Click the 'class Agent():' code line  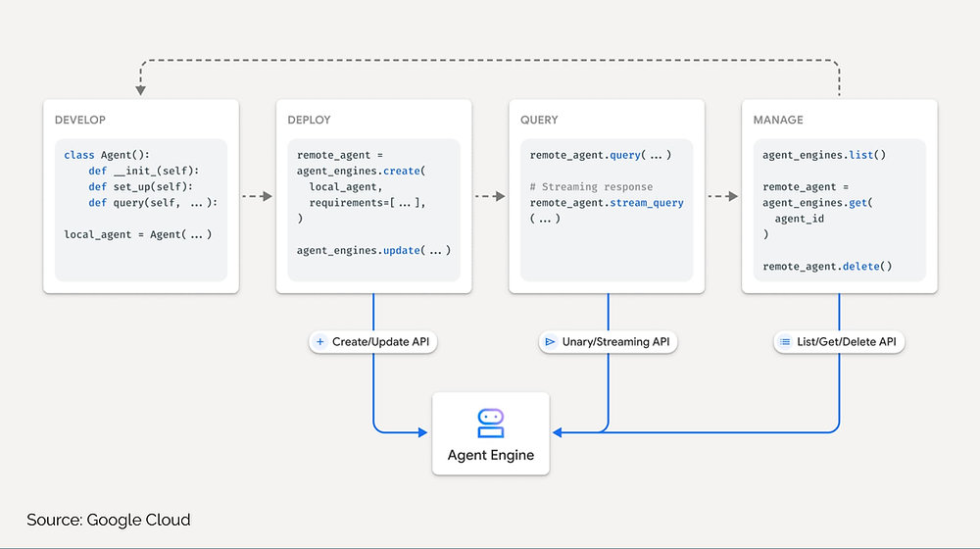[107, 155]
